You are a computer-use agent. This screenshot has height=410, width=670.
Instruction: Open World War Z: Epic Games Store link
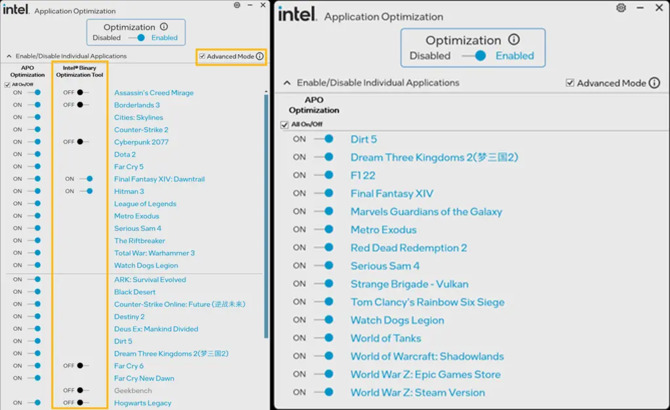[x=425, y=374]
